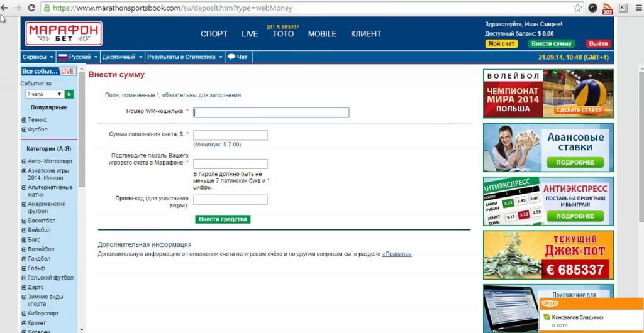Open Авто- Мотоспорт category
Image resolution: width=644 pixels, height=333 pixels.
click(50, 161)
